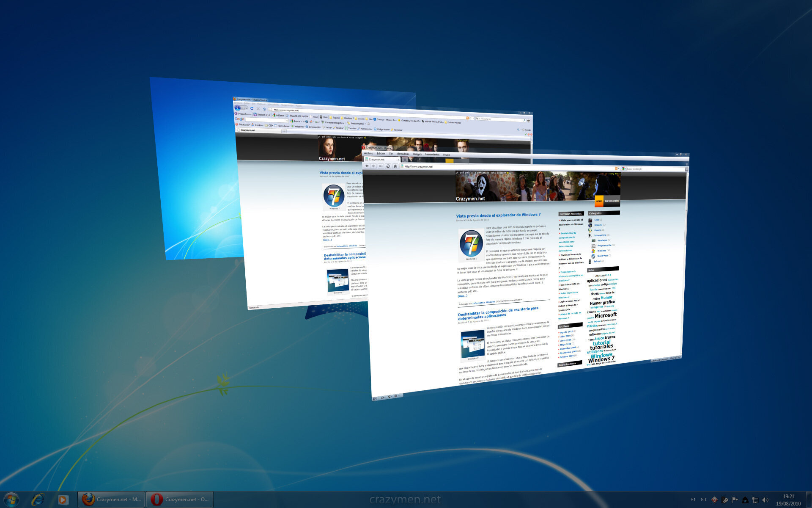Open the volume speaker tray icon

pos(765,500)
